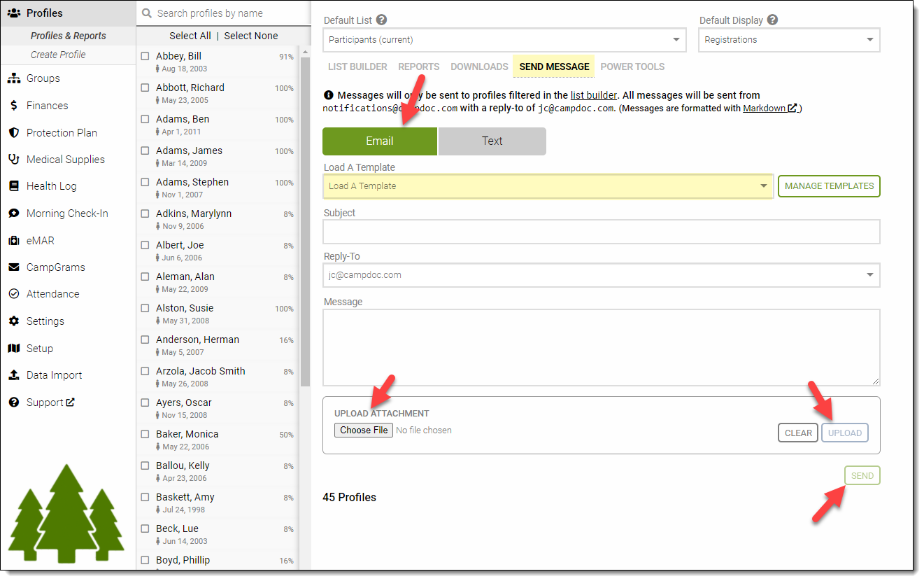Open the Reply-To email dropdown

point(601,275)
